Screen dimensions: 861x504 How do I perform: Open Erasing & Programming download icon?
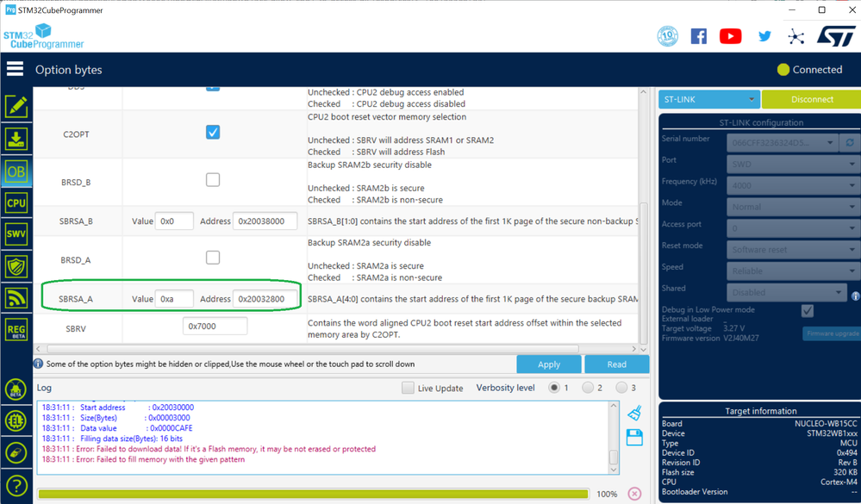pos(16,139)
